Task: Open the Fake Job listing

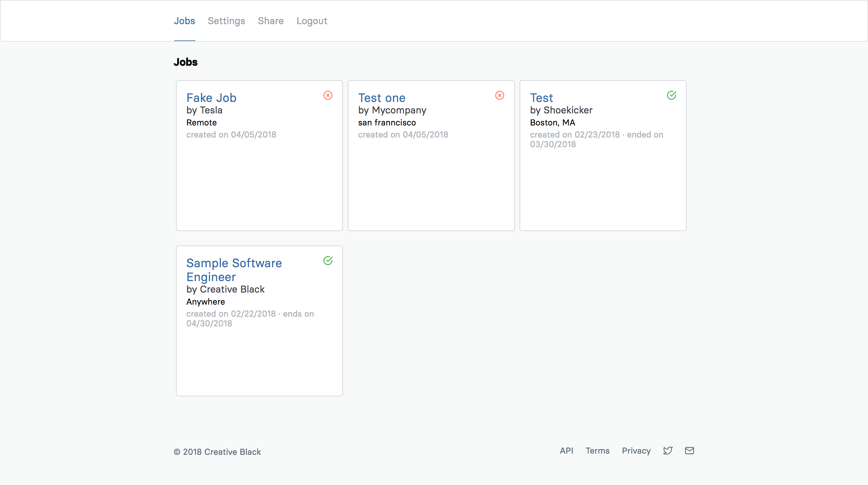Action: (x=211, y=98)
